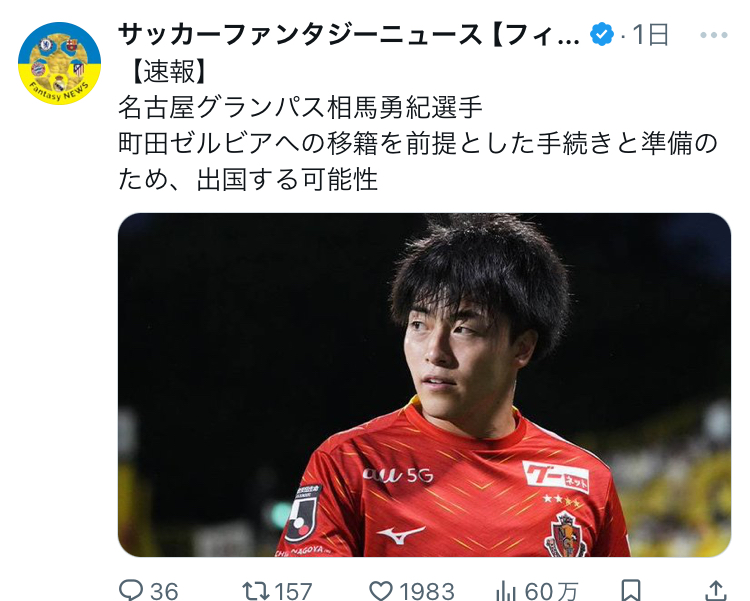The width and height of the screenshot is (750, 601).
Task: Click the 60万 views count
Action: [x=551, y=591]
